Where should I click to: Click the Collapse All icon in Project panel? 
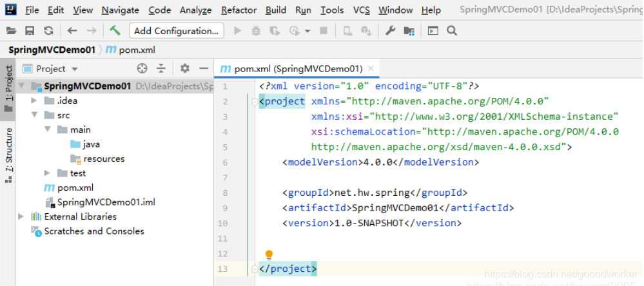point(161,68)
